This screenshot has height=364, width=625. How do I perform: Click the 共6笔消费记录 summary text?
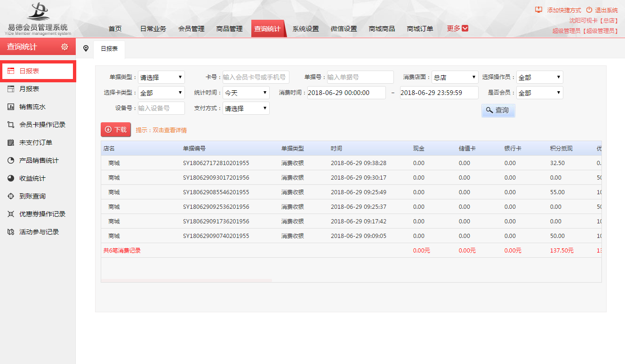point(122,251)
